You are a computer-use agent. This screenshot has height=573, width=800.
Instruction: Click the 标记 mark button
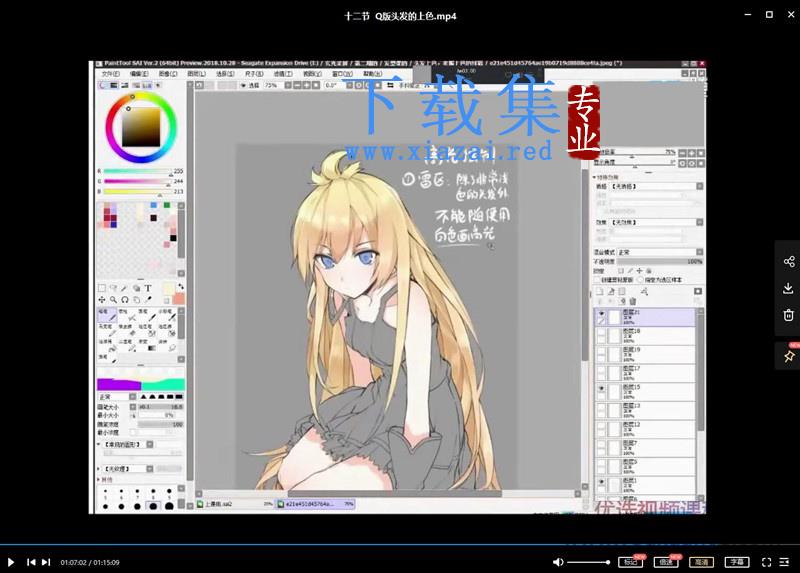coord(630,562)
